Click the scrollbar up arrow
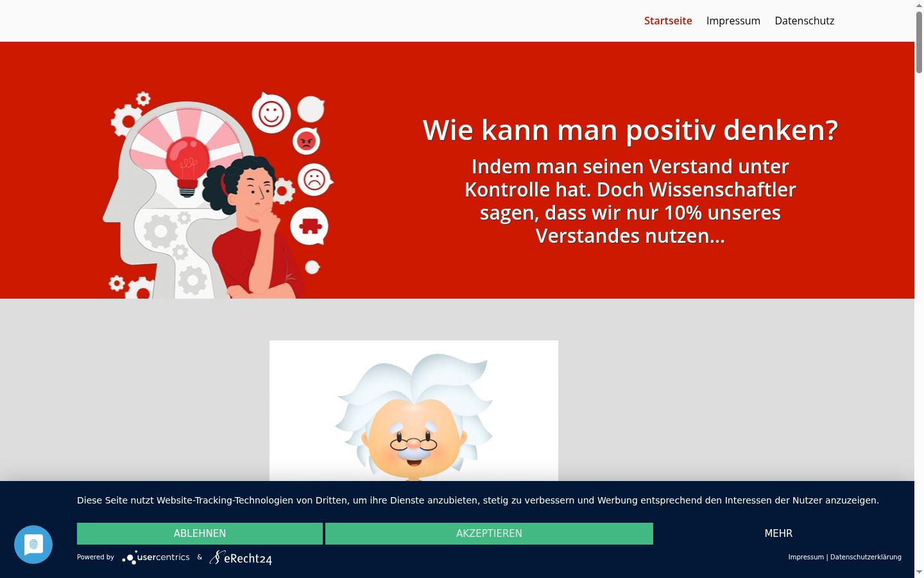924x578 pixels. [x=919, y=5]
